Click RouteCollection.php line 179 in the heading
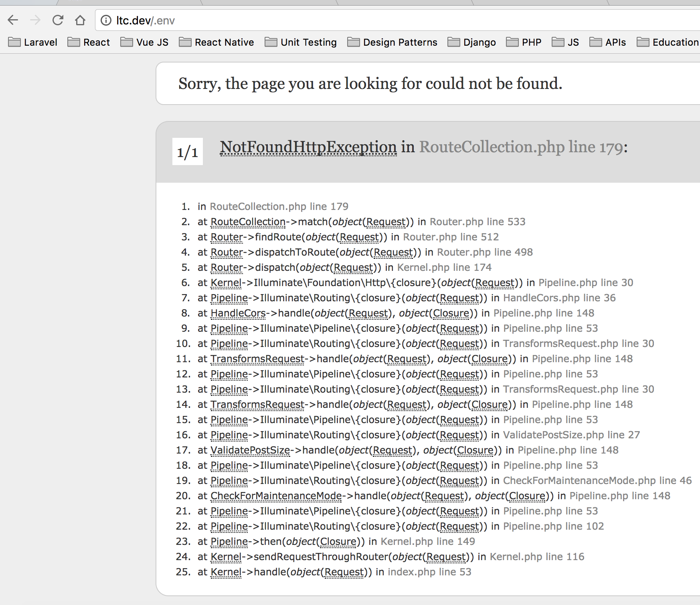Image resolution: width=700 pixels, height=605 pixels. tap(521, 147)
